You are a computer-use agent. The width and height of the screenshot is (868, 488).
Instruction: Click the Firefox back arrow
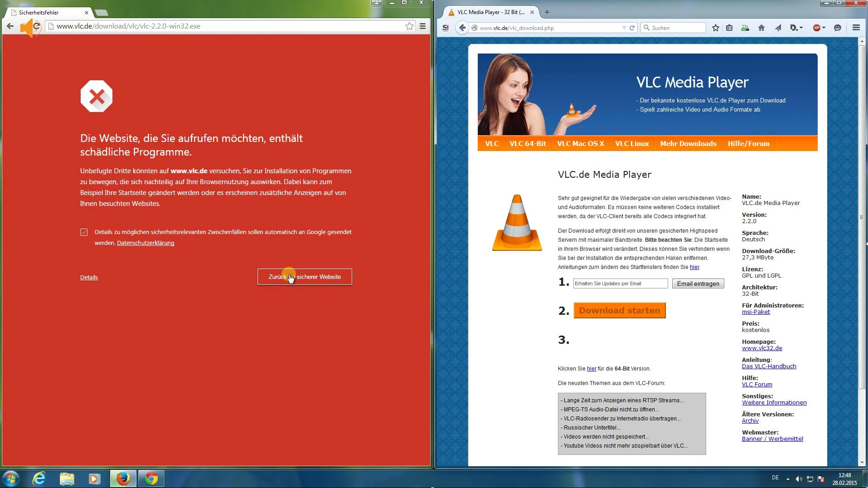click(x=462, y=28)
